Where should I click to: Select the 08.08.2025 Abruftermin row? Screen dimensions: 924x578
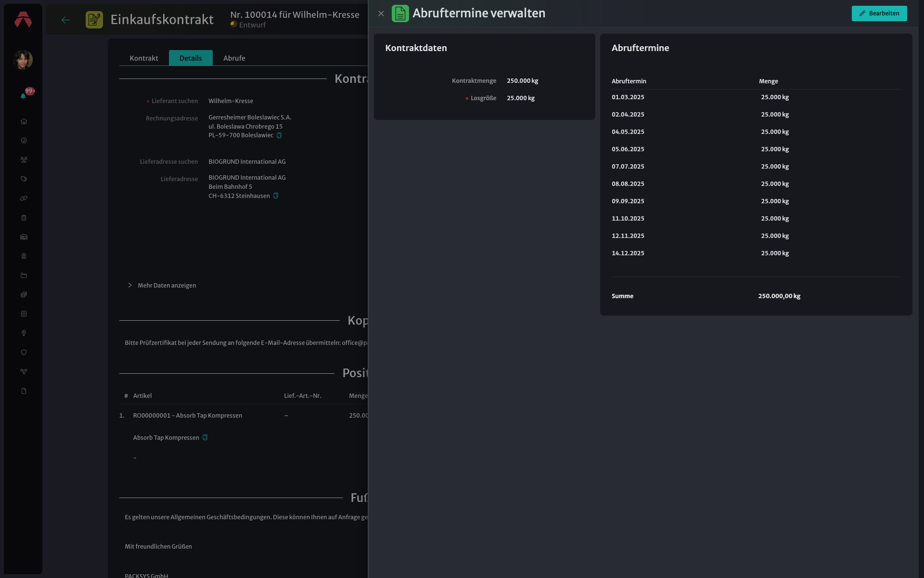click(x=756, y=184)
